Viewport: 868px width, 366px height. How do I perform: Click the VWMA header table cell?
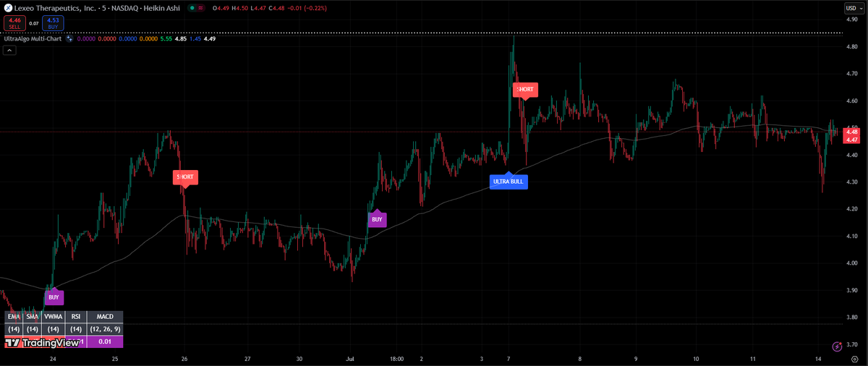click(53, 317)
